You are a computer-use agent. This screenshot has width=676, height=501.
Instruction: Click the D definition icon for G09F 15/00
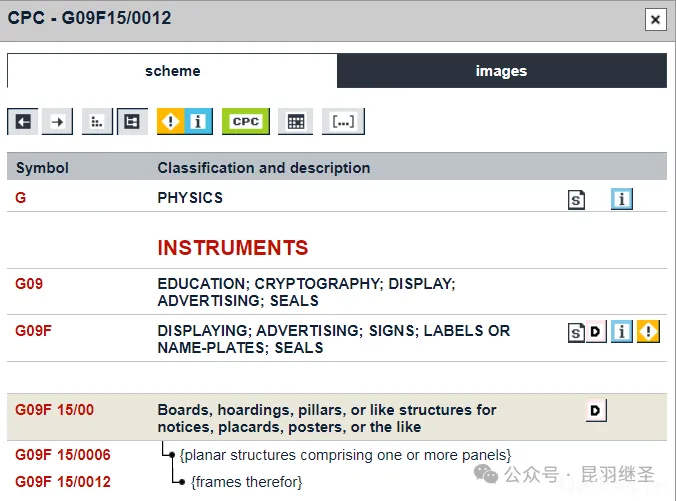[595, 410]
